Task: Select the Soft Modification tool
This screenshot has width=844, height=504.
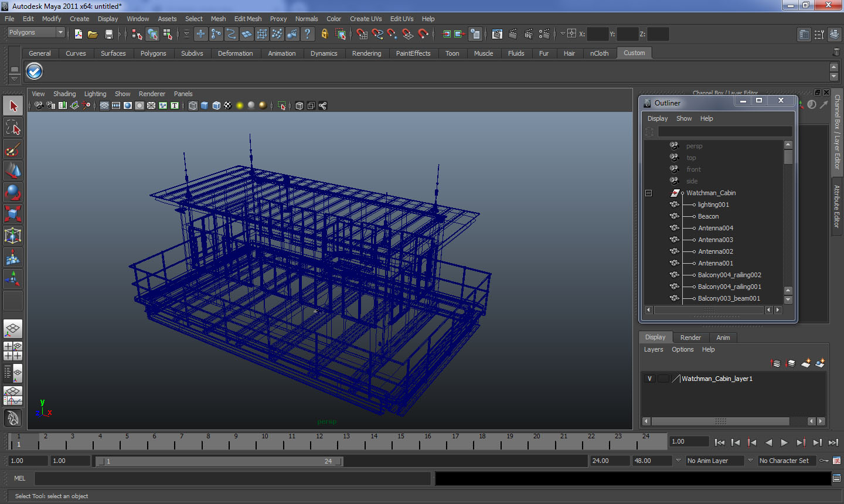Action: [x=13, y=257]
